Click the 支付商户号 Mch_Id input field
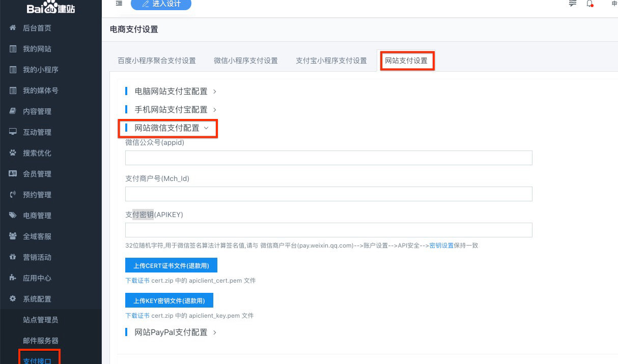Viewport: 618px width, 364px height. [x=328, y=194]
